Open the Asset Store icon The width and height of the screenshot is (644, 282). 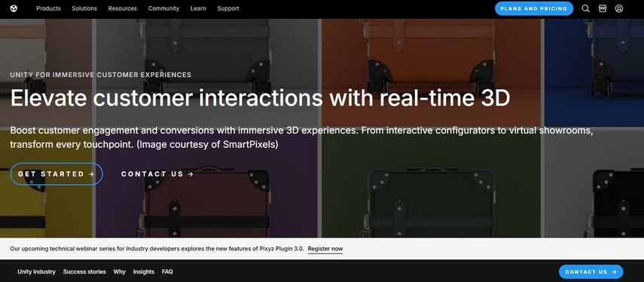pos(603,8)
